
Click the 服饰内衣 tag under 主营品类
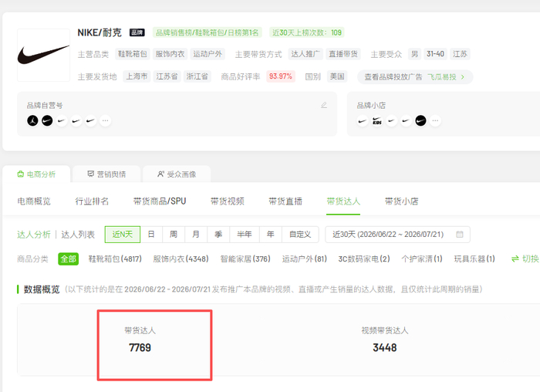(x=170, y=54)
